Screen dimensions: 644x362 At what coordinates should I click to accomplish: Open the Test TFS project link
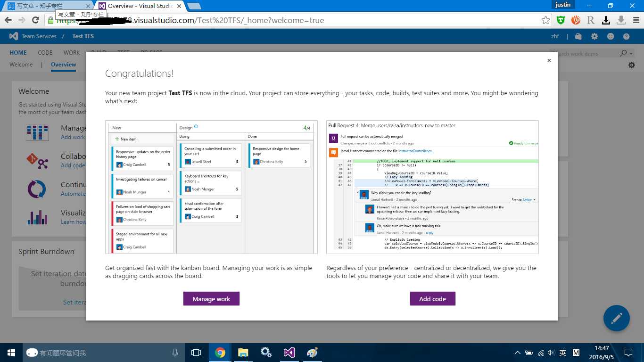[x=83, y=36]
